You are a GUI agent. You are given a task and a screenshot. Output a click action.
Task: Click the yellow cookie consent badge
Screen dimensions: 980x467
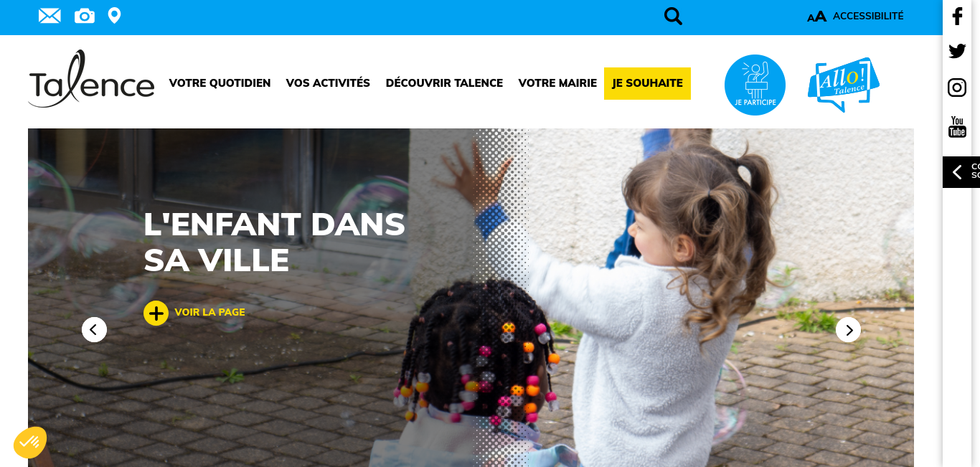30,443
